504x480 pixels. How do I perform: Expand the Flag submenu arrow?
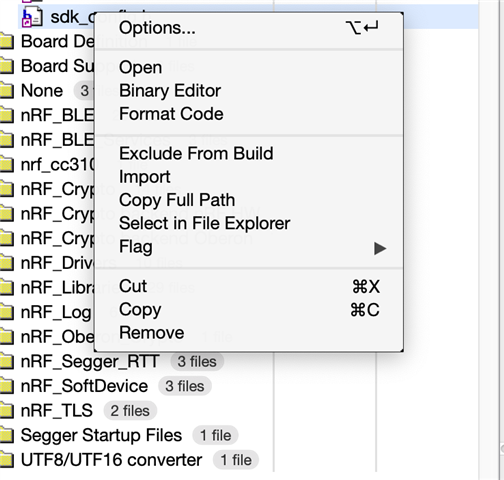(x=380, y=248)
